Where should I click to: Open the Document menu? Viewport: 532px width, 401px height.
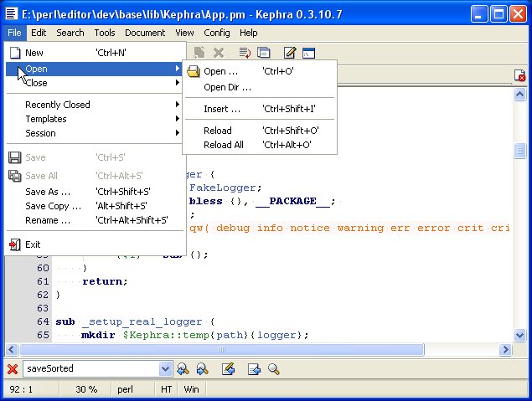click(145, 33)
